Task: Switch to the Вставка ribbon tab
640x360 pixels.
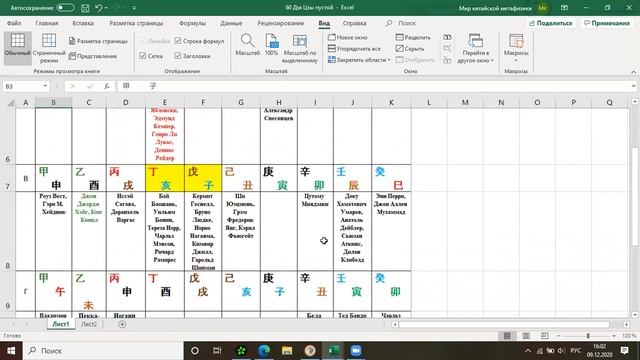Action: (83, 23)
